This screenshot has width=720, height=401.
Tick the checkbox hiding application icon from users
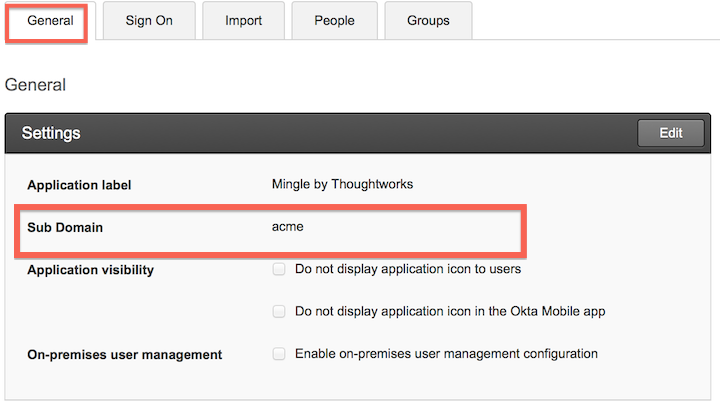point(279,269)
